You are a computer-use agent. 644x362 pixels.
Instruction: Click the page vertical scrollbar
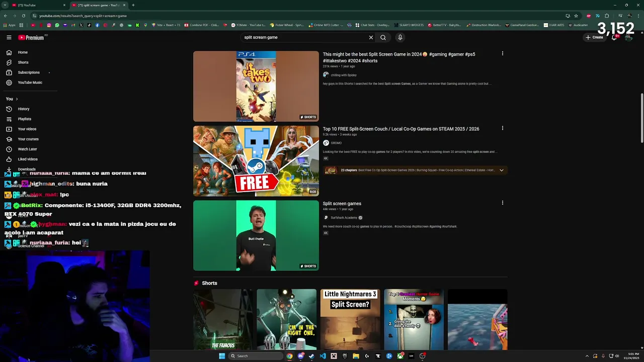641,118
